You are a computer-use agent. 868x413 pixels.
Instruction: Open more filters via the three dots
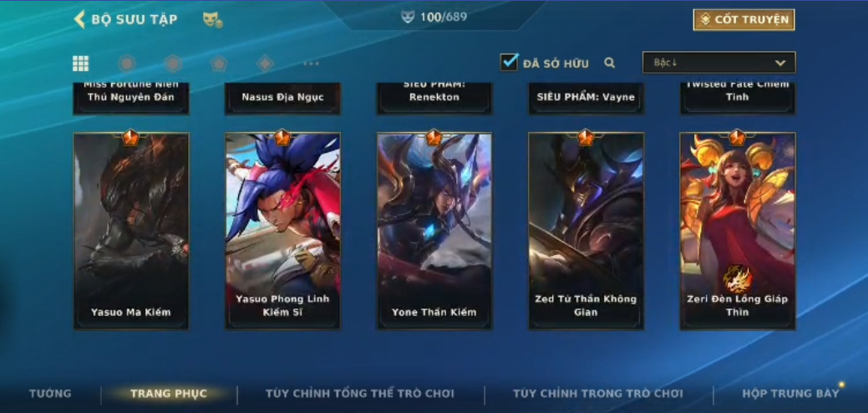point(311,63)
